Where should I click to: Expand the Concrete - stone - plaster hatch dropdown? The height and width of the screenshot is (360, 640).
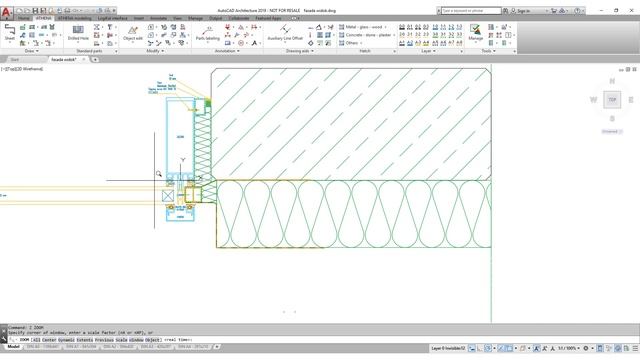pos(367,35)
